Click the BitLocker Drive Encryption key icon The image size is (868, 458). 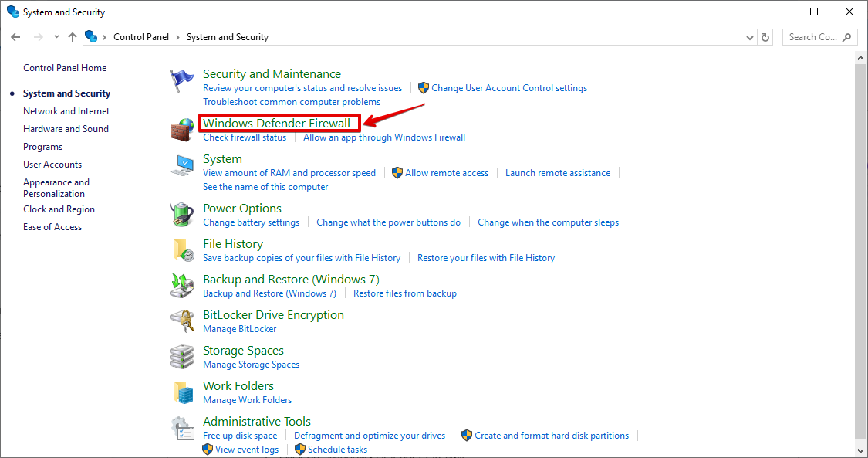click(182, 321)
